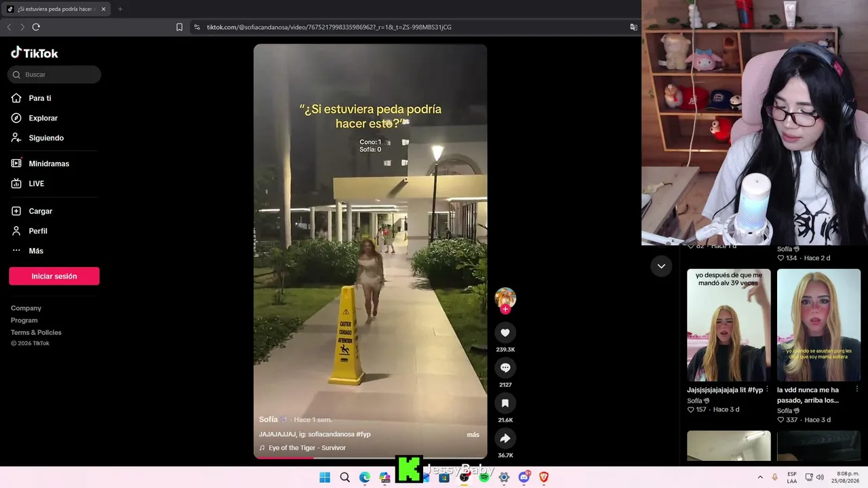Click 'la vdd nunca me ha pasado' title

808,395
